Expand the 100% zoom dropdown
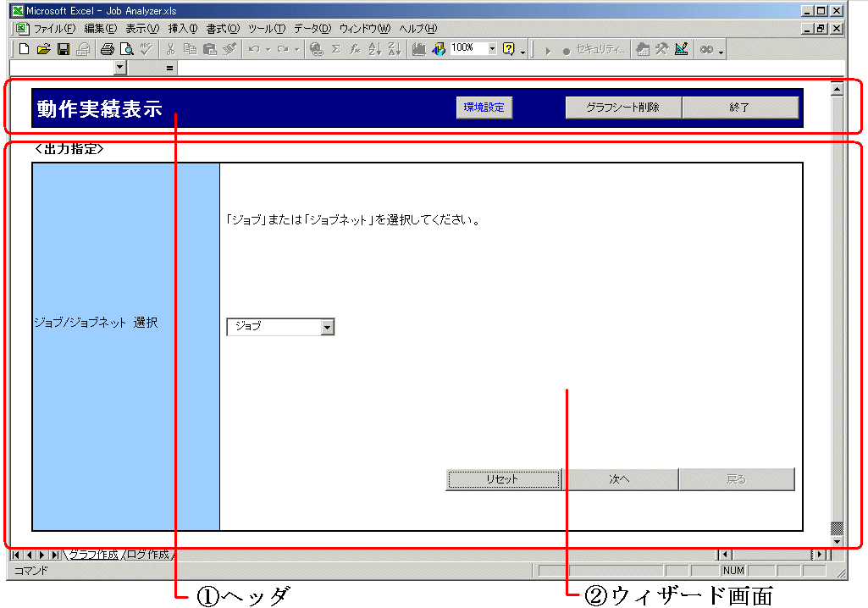 tap(493, 49)
